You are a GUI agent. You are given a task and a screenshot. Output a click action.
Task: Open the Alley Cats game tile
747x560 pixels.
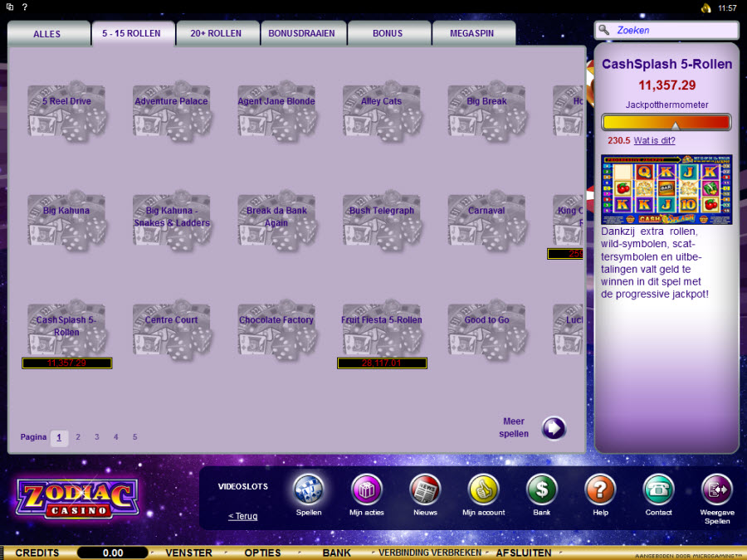[x=382, y=111]
